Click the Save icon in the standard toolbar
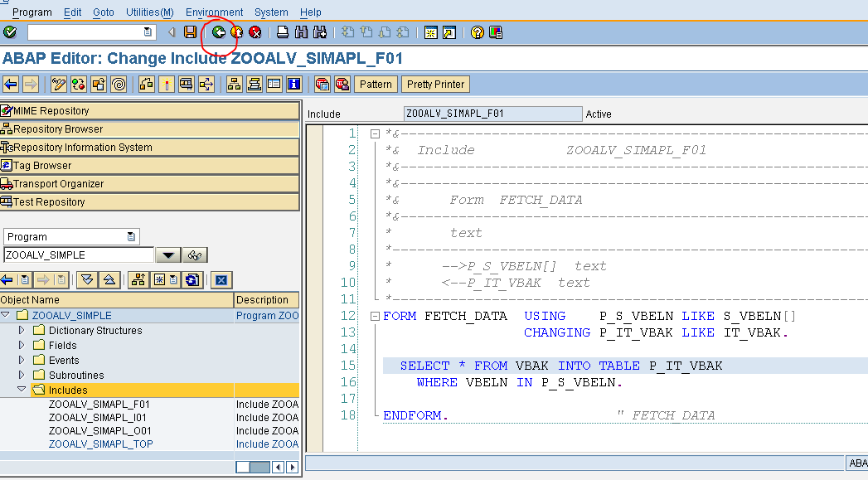This screenshot has width=868, height=480. 191,32
